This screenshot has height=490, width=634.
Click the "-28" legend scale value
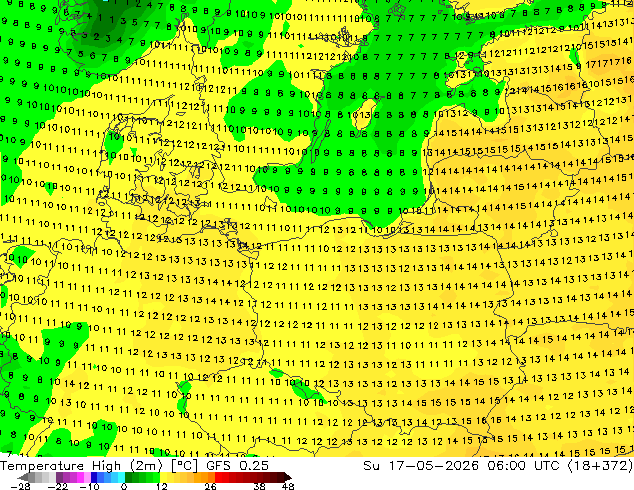[x=20, y=486]
